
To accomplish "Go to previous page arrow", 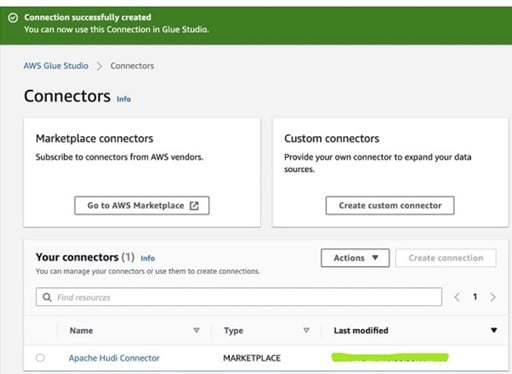I will pyautogui.click(x=457, y=297).
